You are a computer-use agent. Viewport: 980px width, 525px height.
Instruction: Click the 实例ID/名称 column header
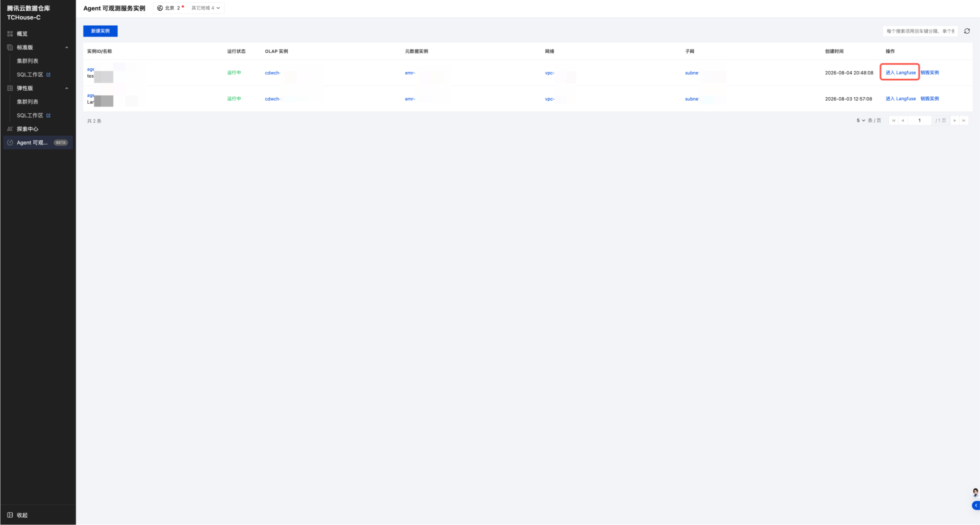coord(99,51)
